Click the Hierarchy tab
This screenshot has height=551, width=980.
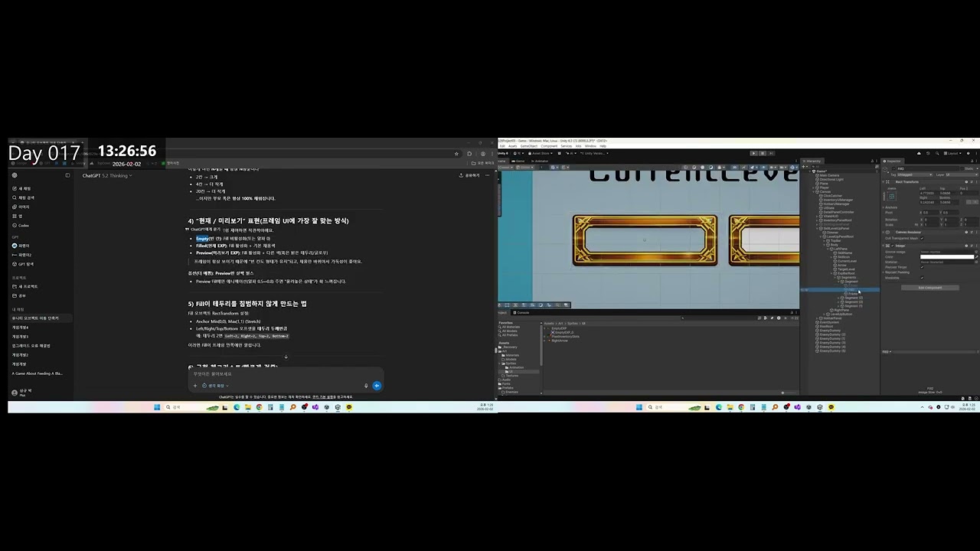point(812,161)
